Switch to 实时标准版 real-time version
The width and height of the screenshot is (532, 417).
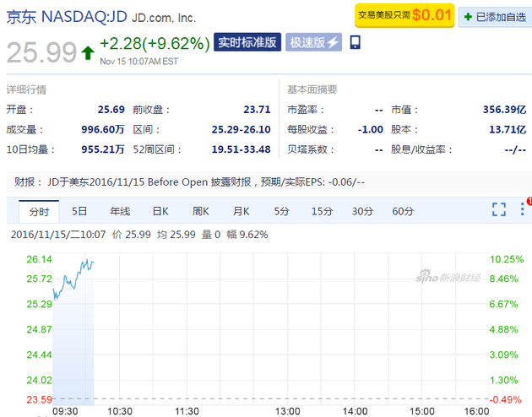(247, 42)
